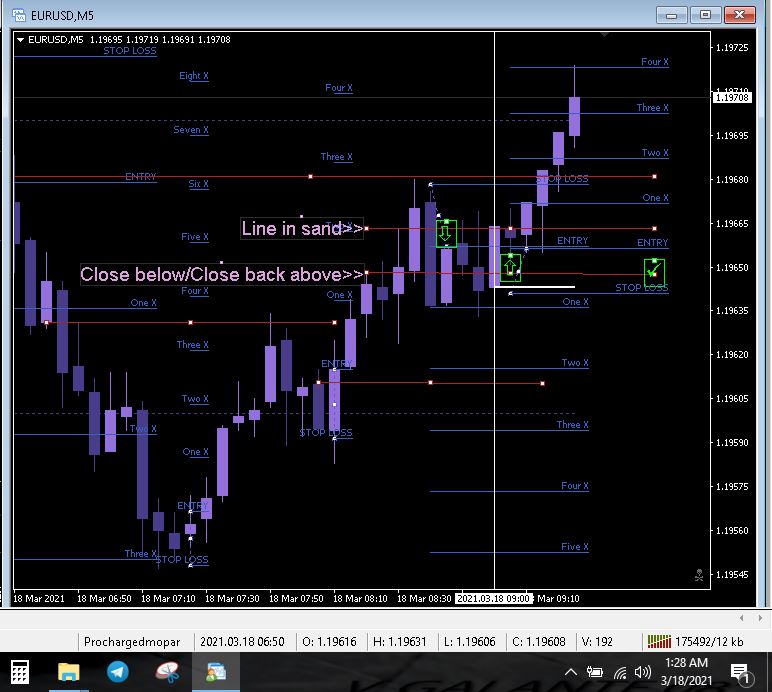
Task: Select the green down-arrow box object
Action: 446,234
